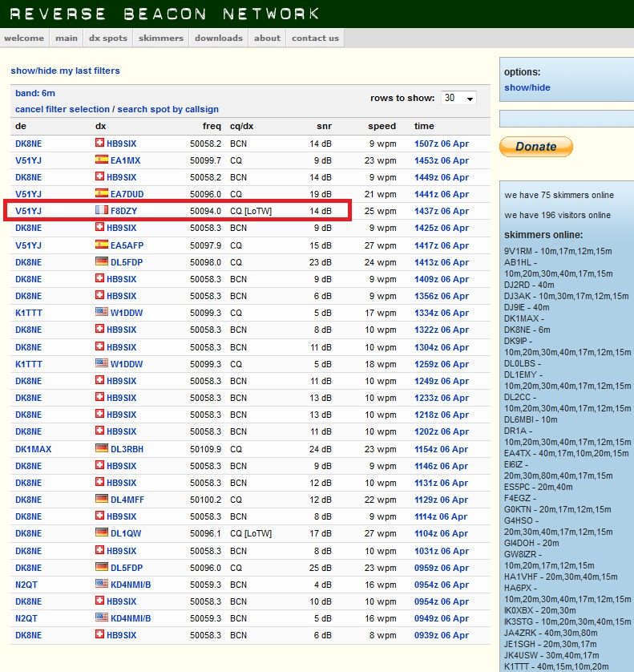634x672 pixels.
Task: Open time link 1437z 06 Apr
Action: pyautogui.click(x=442, y=211)
